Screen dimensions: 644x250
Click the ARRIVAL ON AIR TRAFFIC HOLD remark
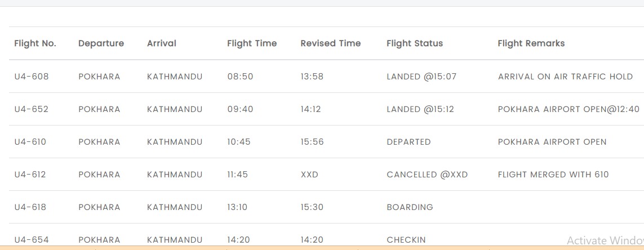pos(565,77)
